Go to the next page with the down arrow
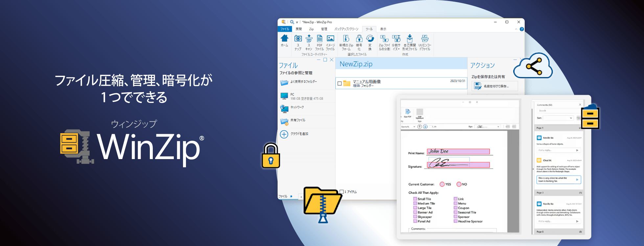This screenshot has width=644, height=246. click(425, 127)
